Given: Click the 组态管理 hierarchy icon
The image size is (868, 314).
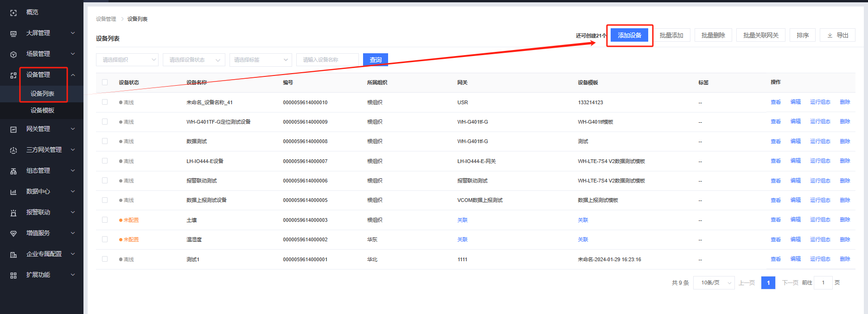Looking at the screenshot, I should pyautogui.click(x=13, y=171).
